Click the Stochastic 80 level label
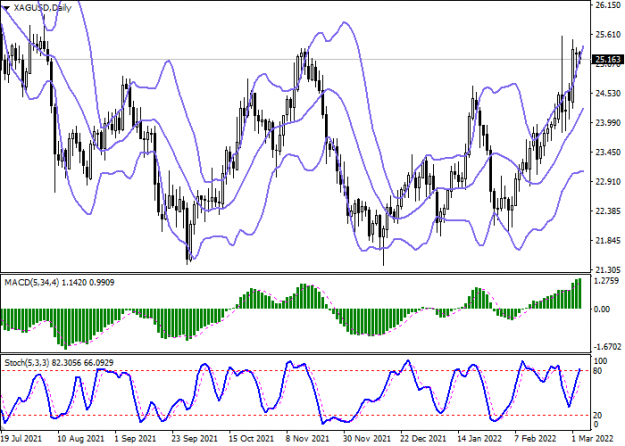 pyautogui.click(x=598, y=371)
